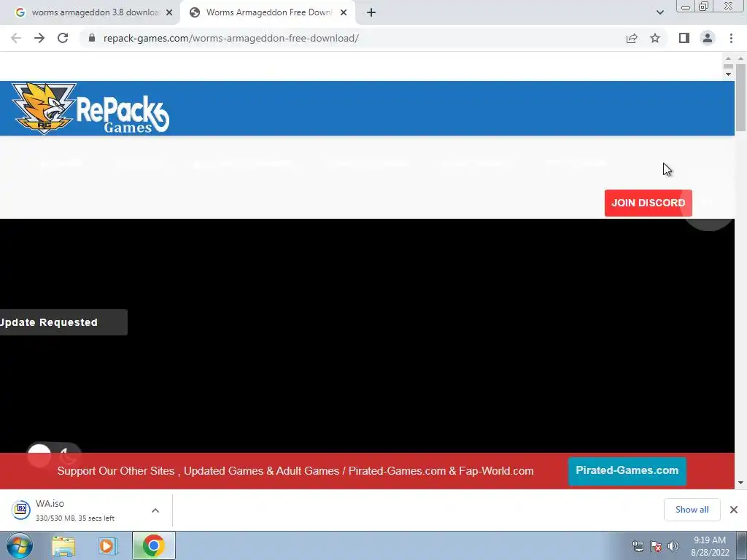
Task: Open a new tab with plus button
Action: coord(371,12)
